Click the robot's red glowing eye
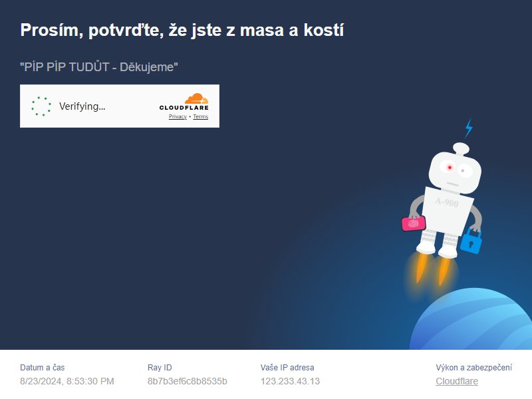The image size is (532, 399). point(450,168)
